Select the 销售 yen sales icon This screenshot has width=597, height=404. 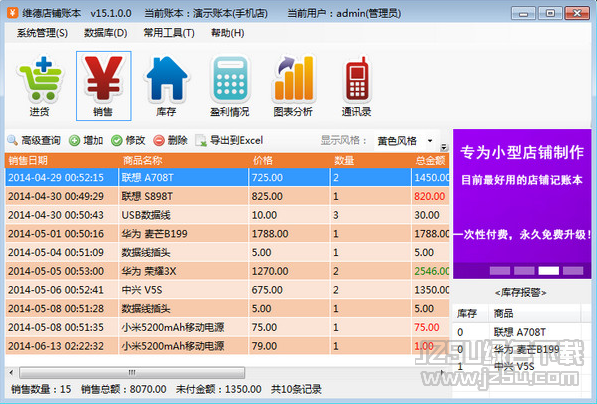[x=104, y=86]
